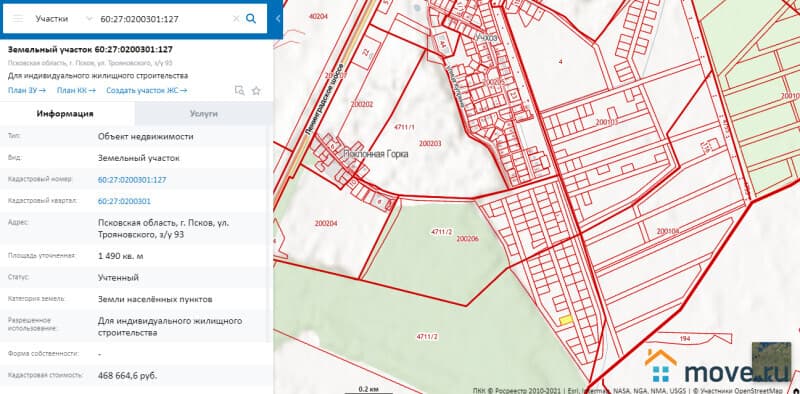The width and height of the screenshot is (800, 394).
Task: Open Создать участок ЖС link
Action: coord(146,90)
